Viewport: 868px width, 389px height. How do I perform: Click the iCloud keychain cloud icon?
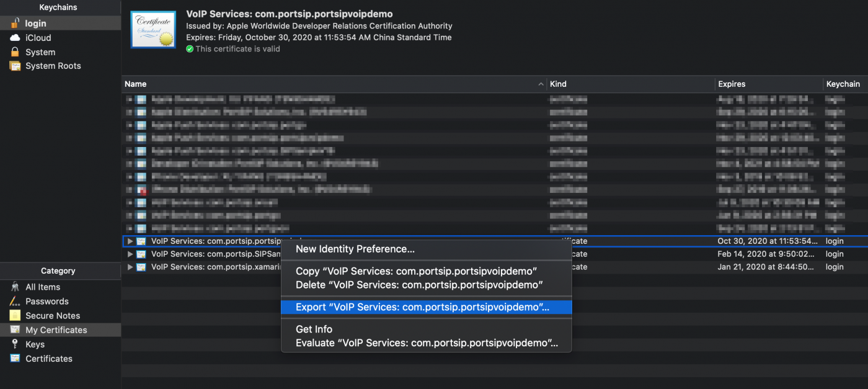tap(15, 38)
